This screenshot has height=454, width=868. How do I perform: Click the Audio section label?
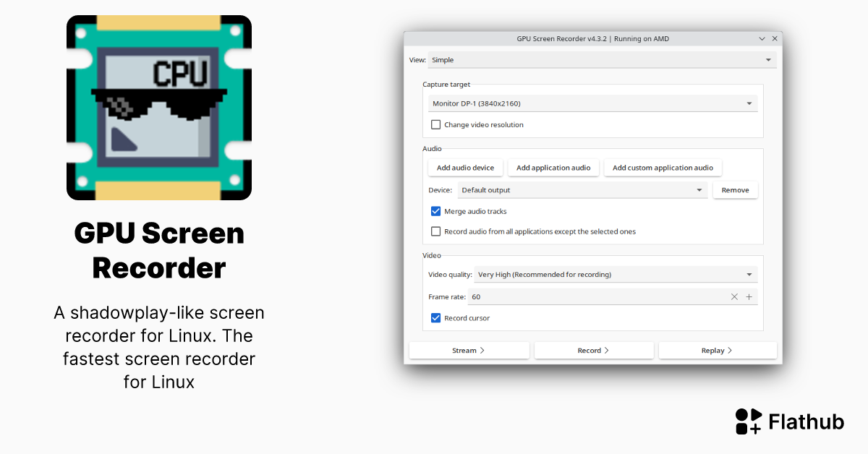(432, 148)
